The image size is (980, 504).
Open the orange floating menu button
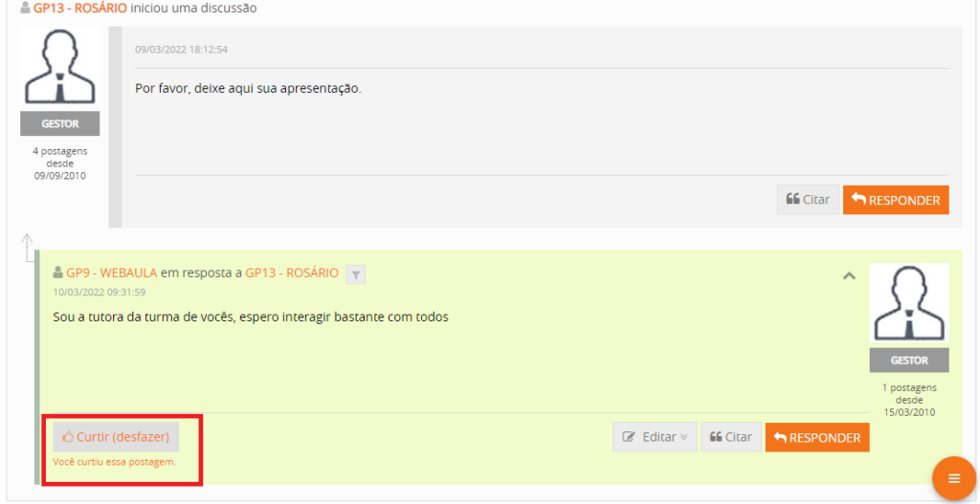point(953,478)
